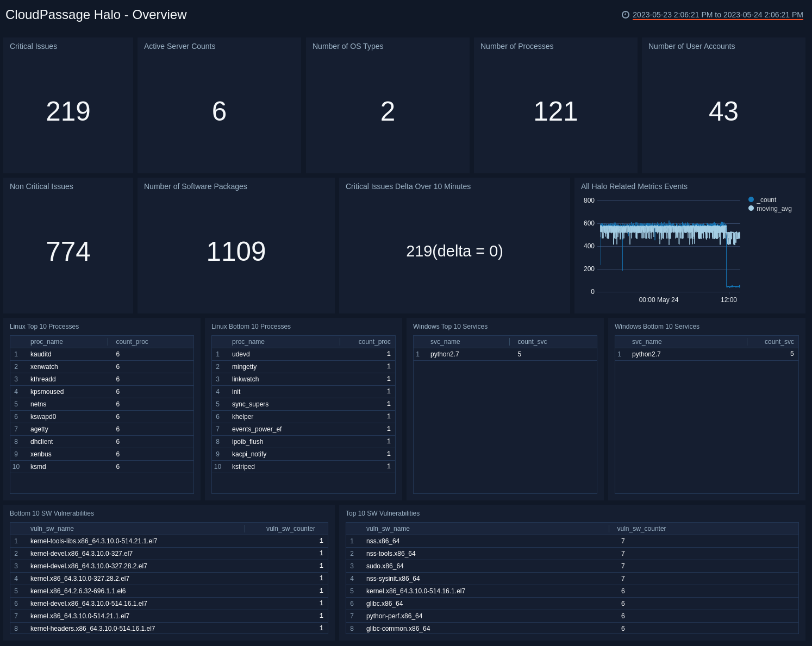Select the glibc.x86_64 vulnerability row

384,603
